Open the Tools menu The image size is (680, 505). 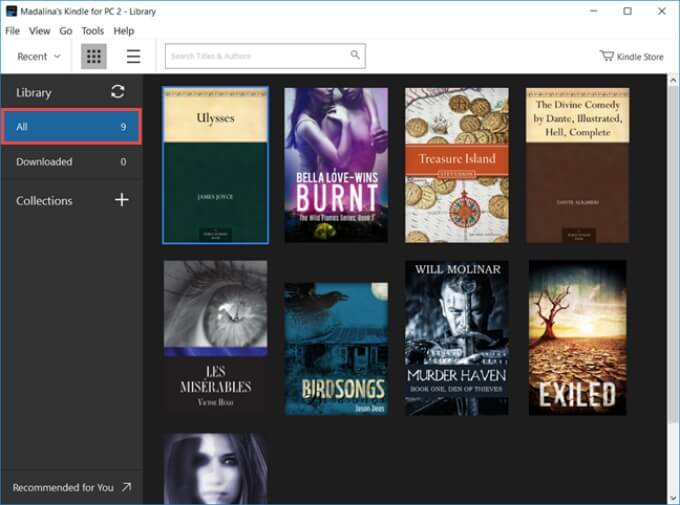coord(92,31)
